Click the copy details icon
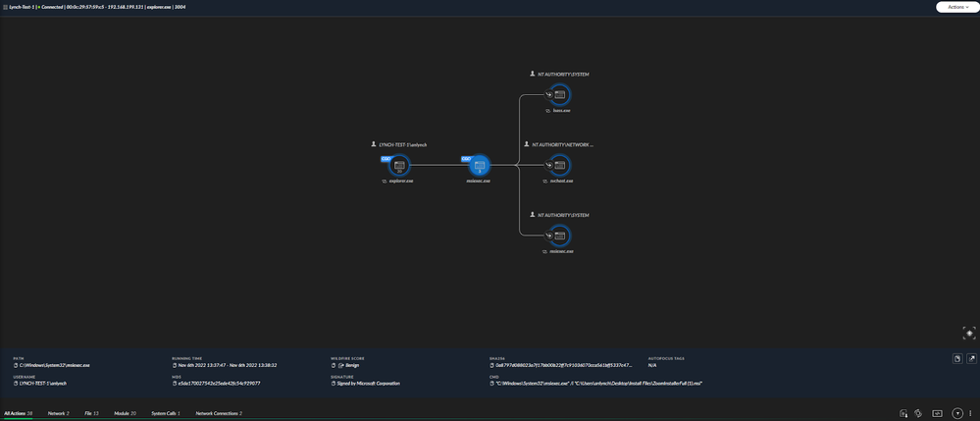This screenshot has height=421, width=980. coord(956,360)
